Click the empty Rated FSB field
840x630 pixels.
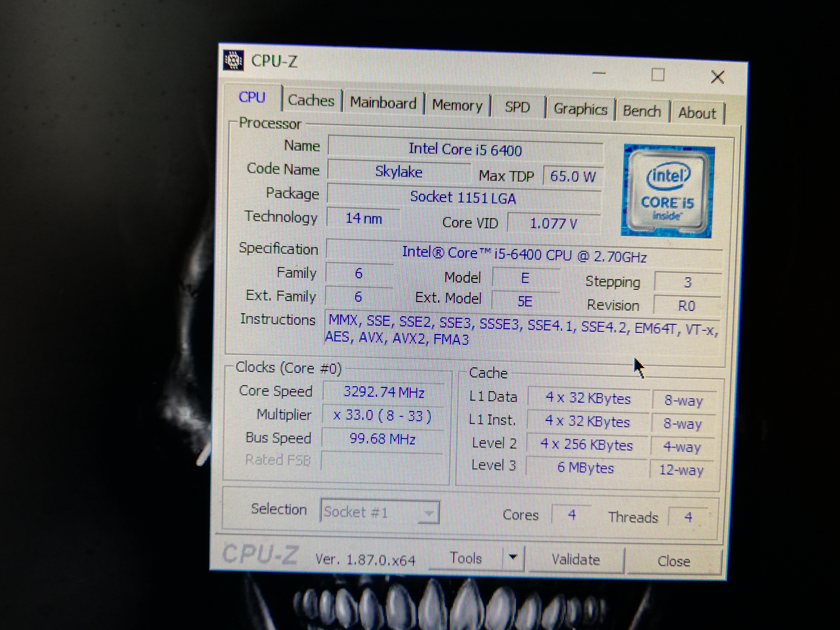tap(382, 461)
